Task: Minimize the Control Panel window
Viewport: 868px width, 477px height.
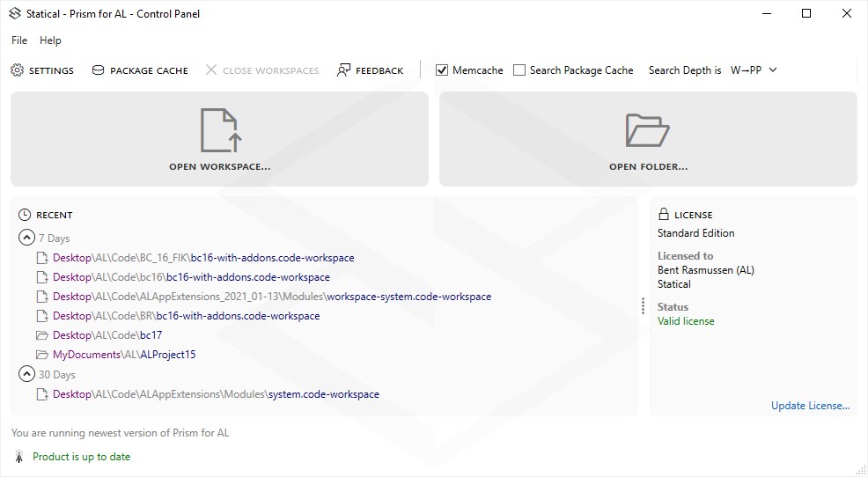Action: [x=767, y=14]
